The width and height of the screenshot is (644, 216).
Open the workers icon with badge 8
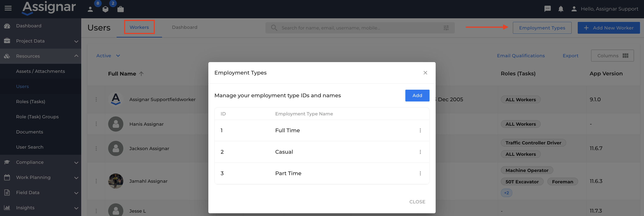(90, 9)
